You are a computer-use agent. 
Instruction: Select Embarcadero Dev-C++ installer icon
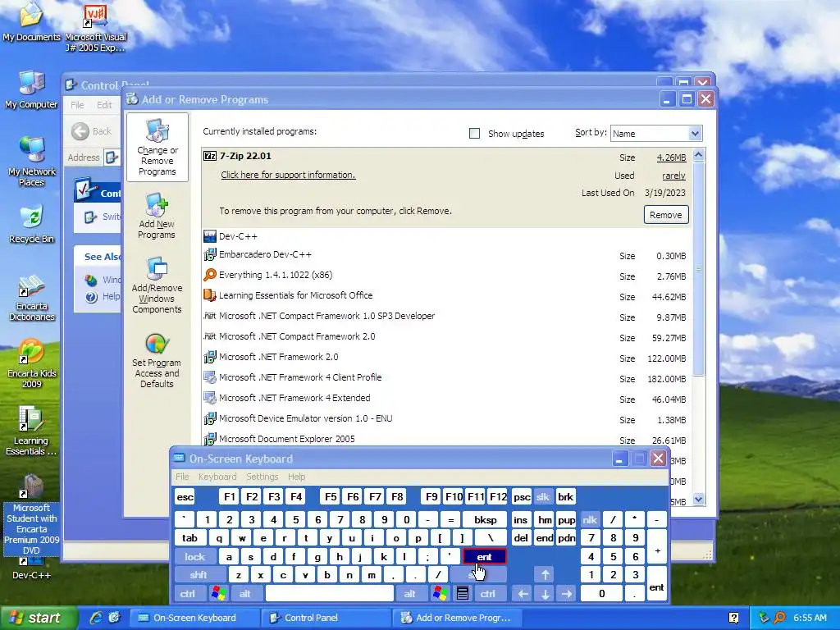coord(210,254)
